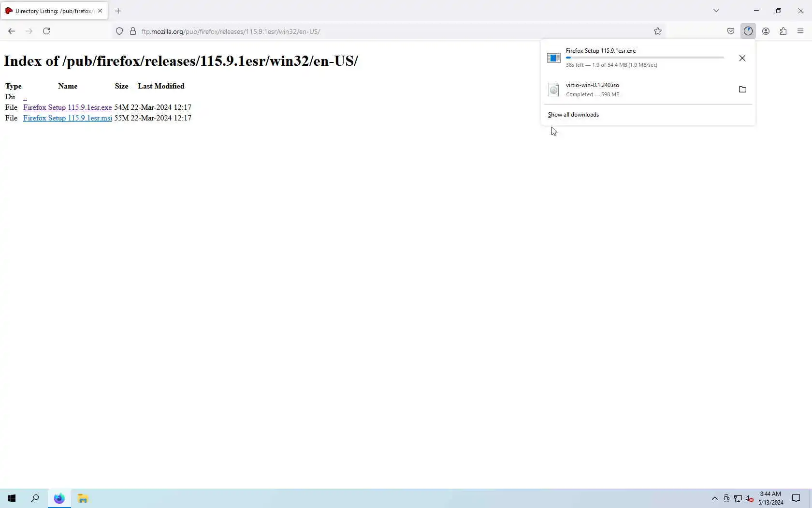Download Firefox Setup 115.9.1esr.msi link
Screen dimensions: 812x508
68,118
